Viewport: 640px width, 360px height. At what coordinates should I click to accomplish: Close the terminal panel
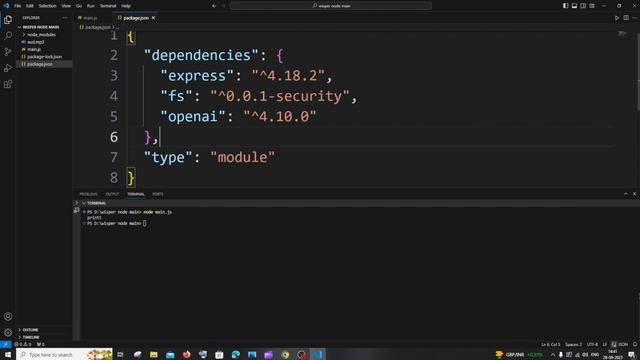coord(634,194)
